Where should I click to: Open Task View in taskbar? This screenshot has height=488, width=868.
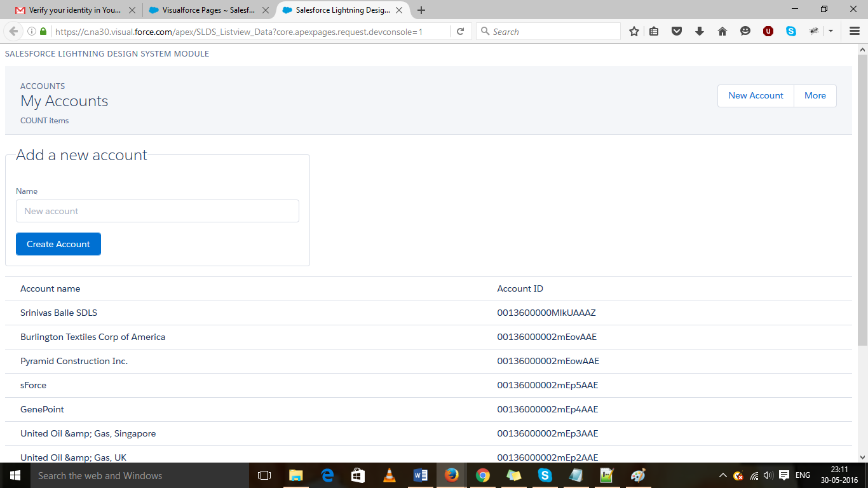point(264,475)
